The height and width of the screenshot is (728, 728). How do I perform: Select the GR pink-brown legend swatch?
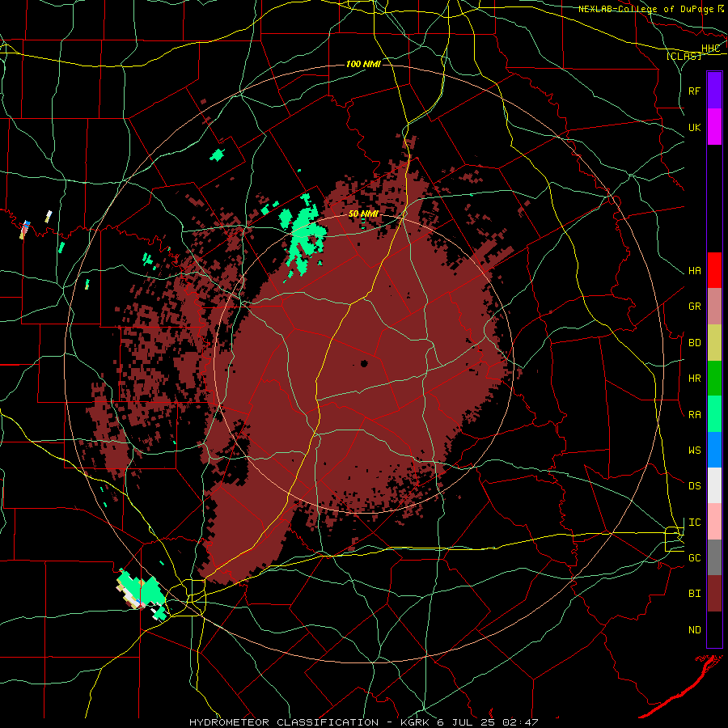714,307
